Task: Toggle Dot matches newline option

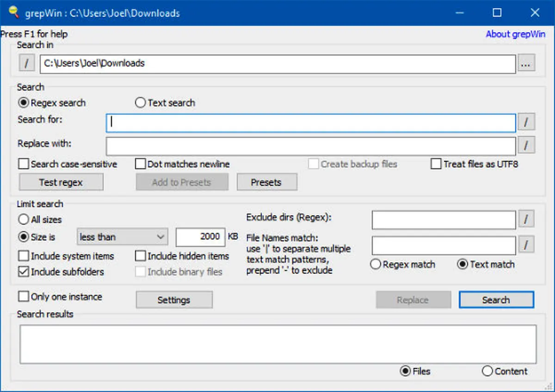Action: [140, 164]
